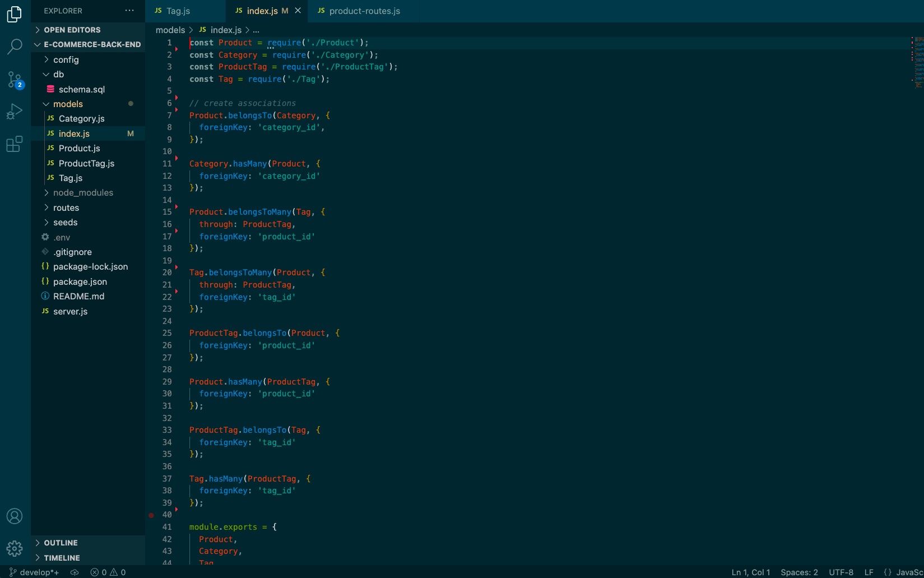
Task: Click the 'create associations' comment line
Action: coord(243,103)
